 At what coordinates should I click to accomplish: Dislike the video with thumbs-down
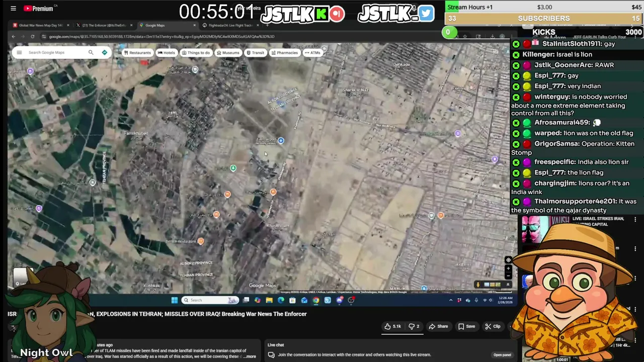[414, 326]
